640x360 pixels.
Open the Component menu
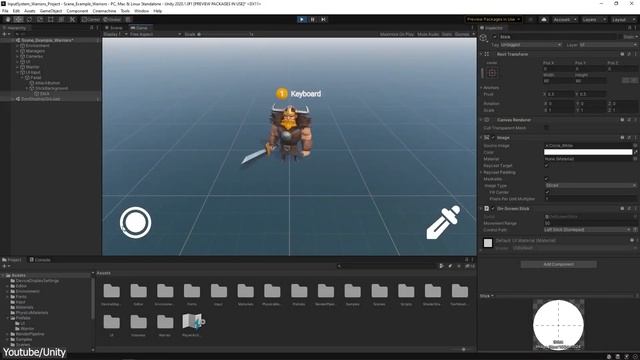point(77,11)
